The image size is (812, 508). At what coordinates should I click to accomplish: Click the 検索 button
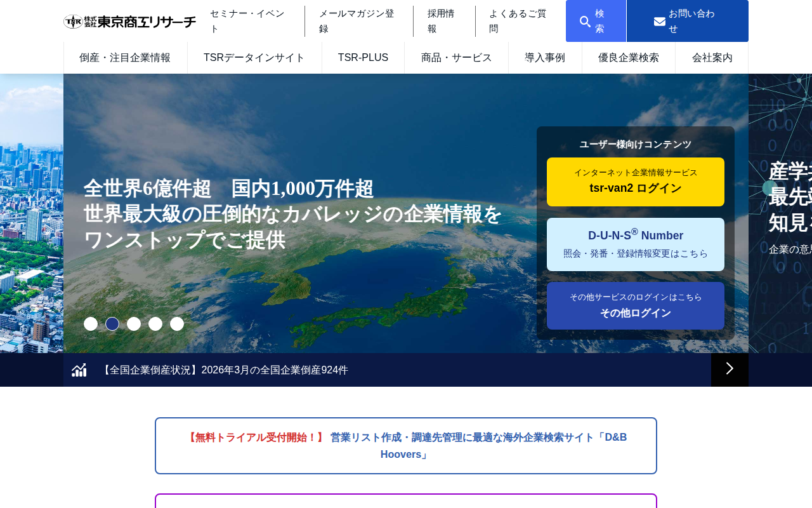[596, 21]
